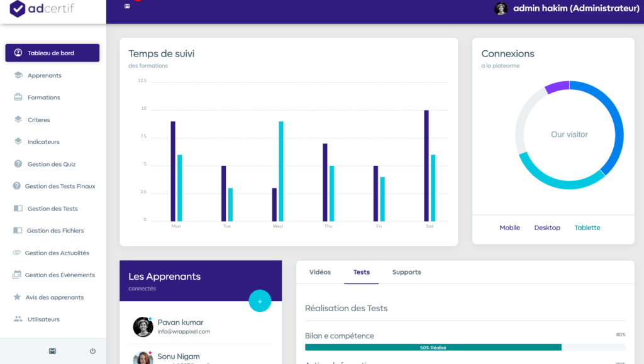The width and height of the screenshot is (644, 364).
Task: Click the Gestion des Quiz question icon
Action: pos(18,164)
